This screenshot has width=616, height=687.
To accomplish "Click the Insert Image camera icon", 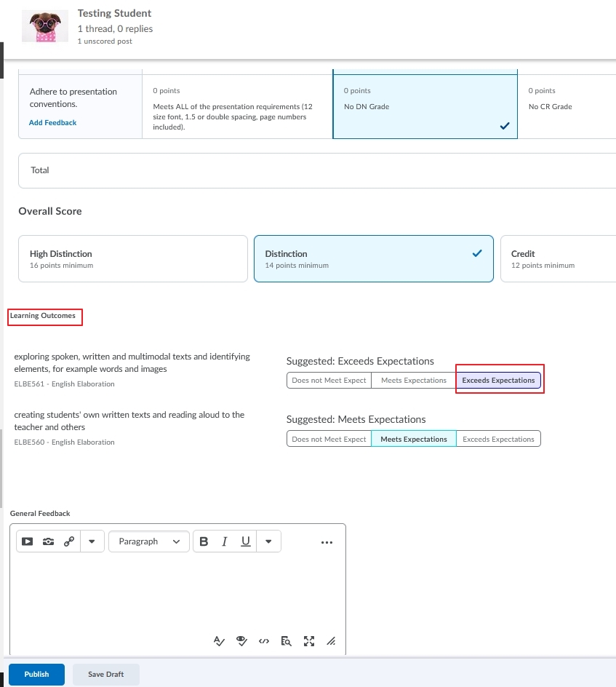I will 48,541.
